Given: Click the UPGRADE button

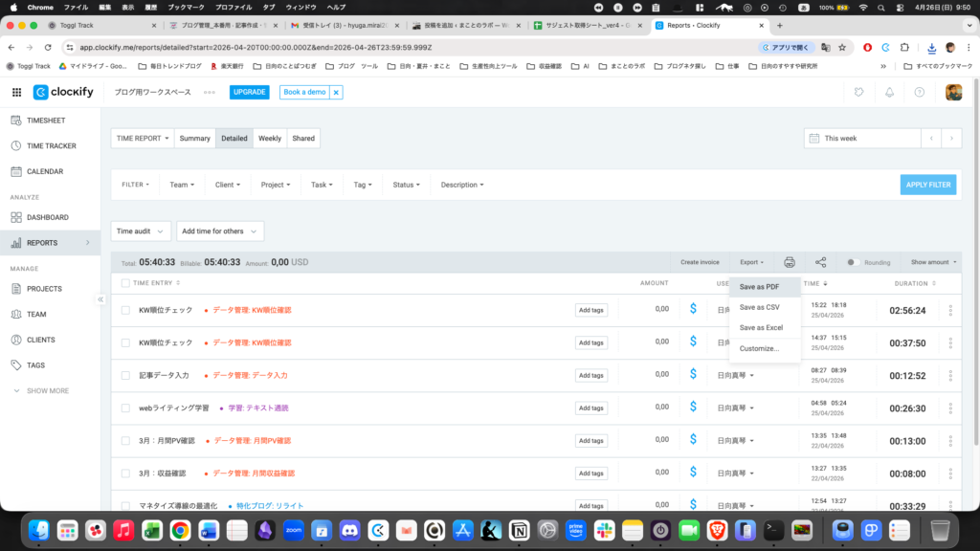Looking at the screenshot, I should pyautogui.click(x=248, y=92).
